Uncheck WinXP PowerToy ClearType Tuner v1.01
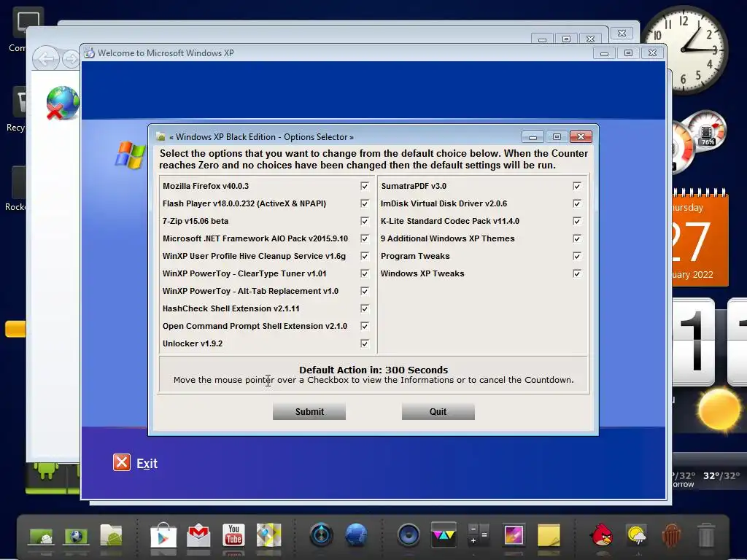 (365, 274)
